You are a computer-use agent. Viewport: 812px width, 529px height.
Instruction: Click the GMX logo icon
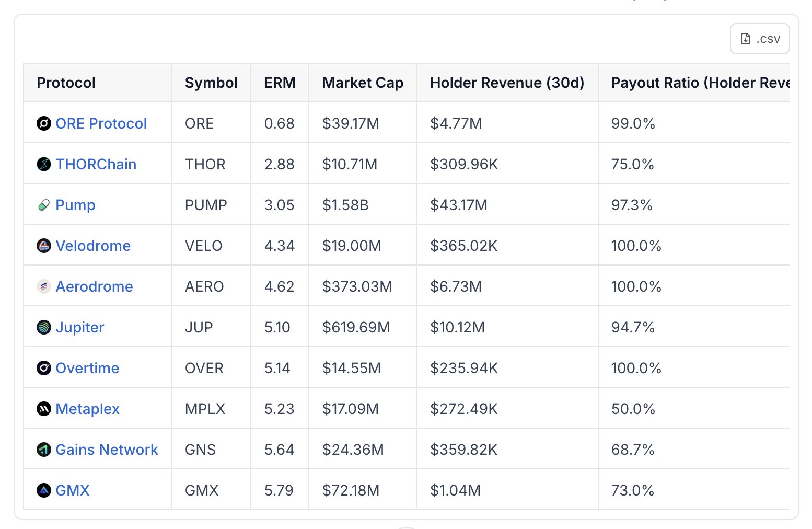(x=44, y=490)
